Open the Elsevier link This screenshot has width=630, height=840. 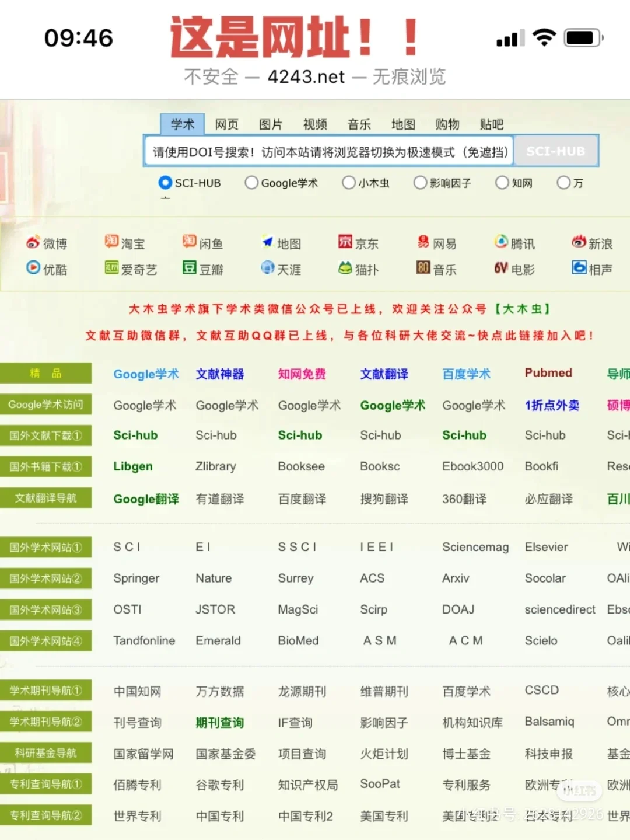[546, 547]
